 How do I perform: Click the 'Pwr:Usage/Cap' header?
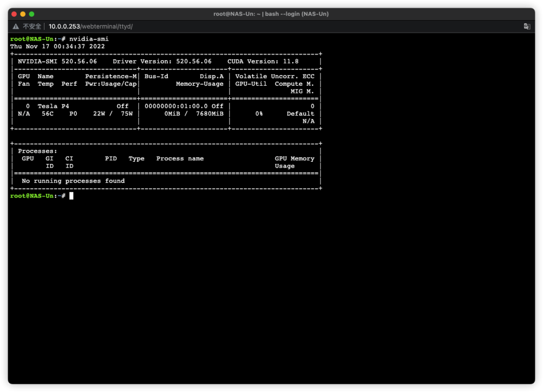111,84
